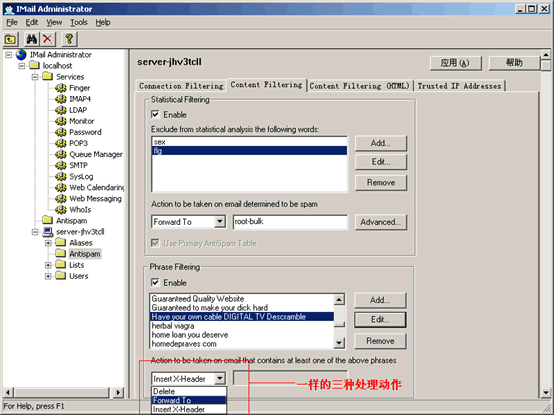Collapse the Services tree node
The image size is (555, 416).
[x=35, y=77]
